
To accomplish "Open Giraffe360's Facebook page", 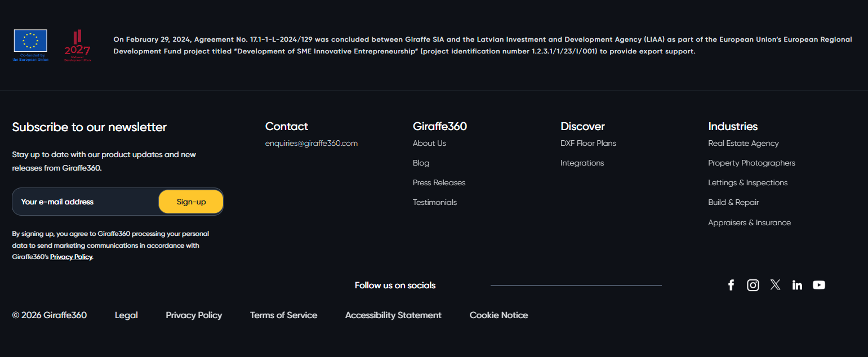I will (x=731, y=285).
